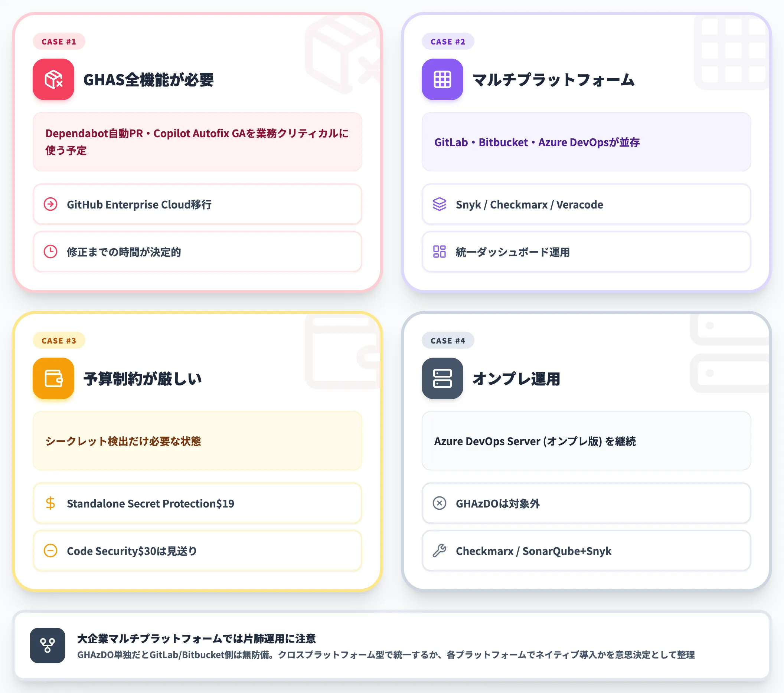Viewport: 784px width, 693px height.
Task: Click the 予算制約が厳しい heading
Action: click(143, 379)
